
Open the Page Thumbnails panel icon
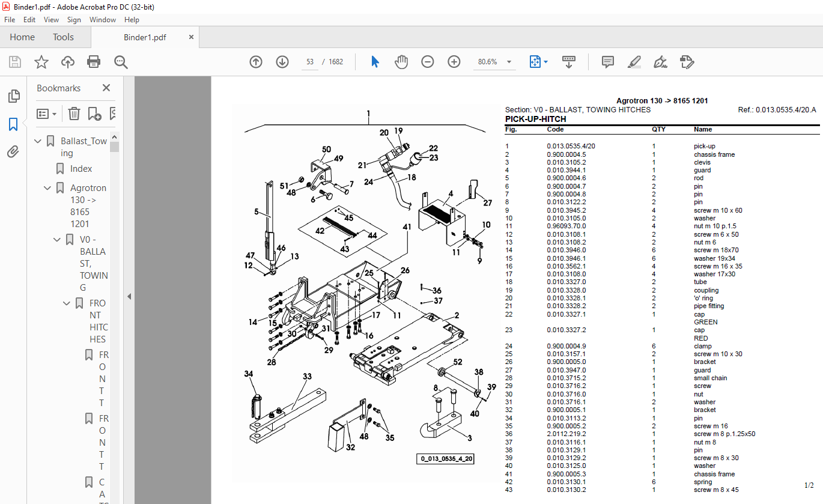[13, 96]
